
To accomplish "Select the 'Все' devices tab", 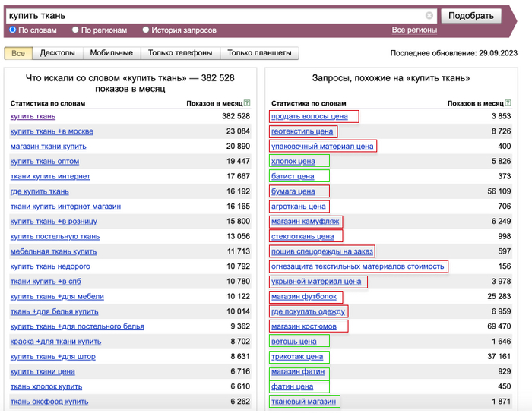I will coord(18,53).
